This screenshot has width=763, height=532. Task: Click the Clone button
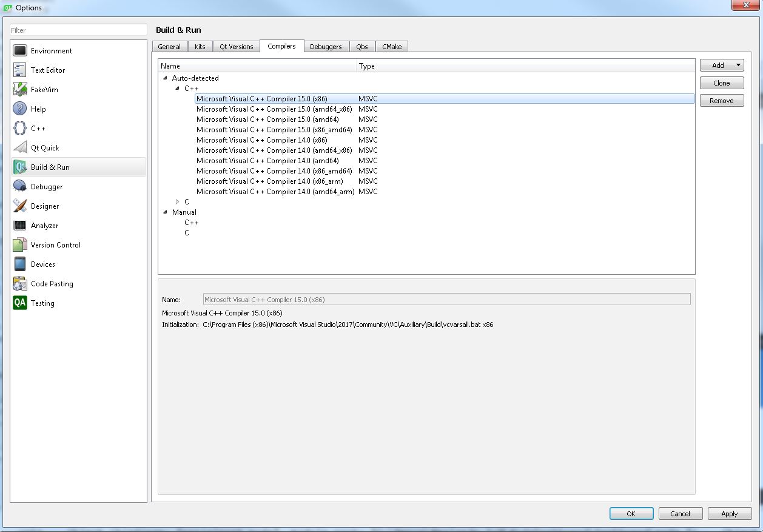coord(722,83)
